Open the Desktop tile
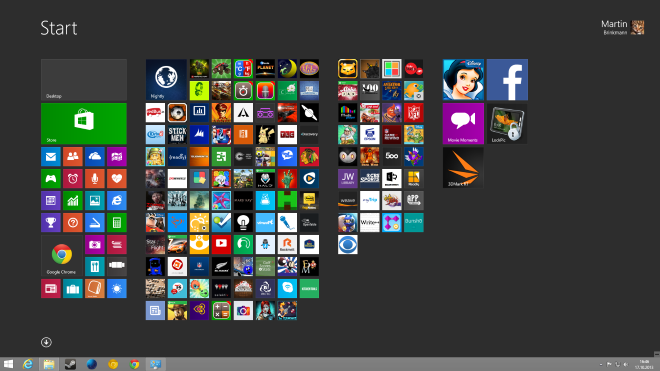 click(x=84, y=80)
